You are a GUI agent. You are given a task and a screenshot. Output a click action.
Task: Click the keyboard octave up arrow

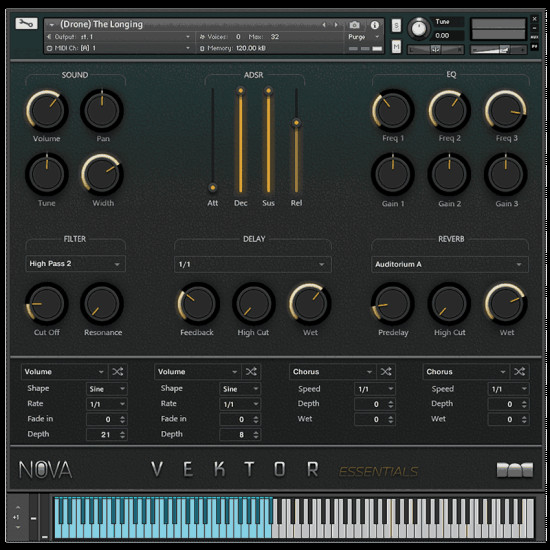pos(18,507)
